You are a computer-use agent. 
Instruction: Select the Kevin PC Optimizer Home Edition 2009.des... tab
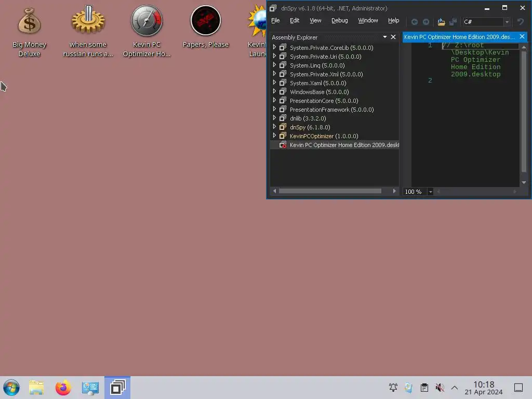459,37
